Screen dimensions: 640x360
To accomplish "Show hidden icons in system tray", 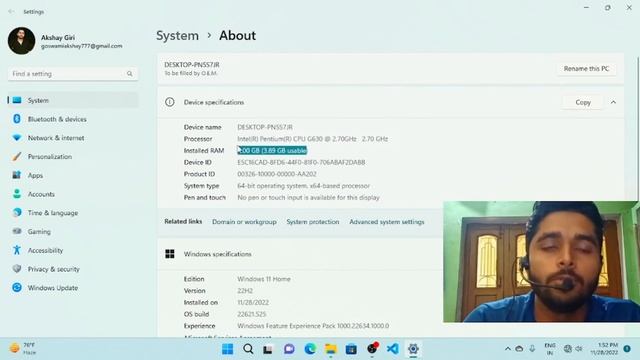I will pyautogui.click(x=508, y=349).
